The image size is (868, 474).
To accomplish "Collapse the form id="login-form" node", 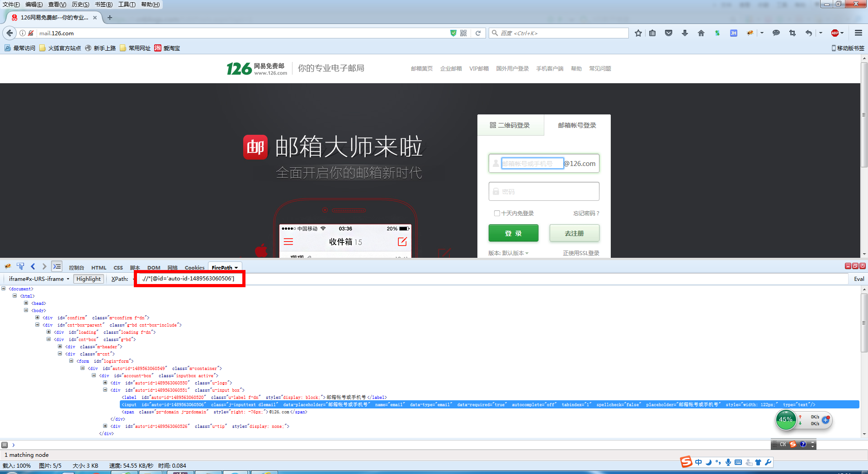I will (71, 361).
